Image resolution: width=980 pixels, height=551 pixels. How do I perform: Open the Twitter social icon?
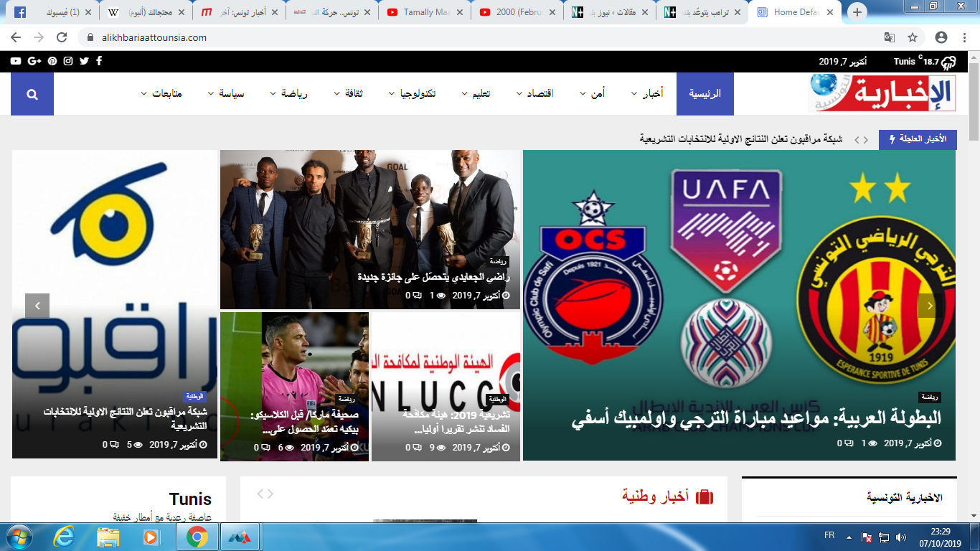(84, 61)
